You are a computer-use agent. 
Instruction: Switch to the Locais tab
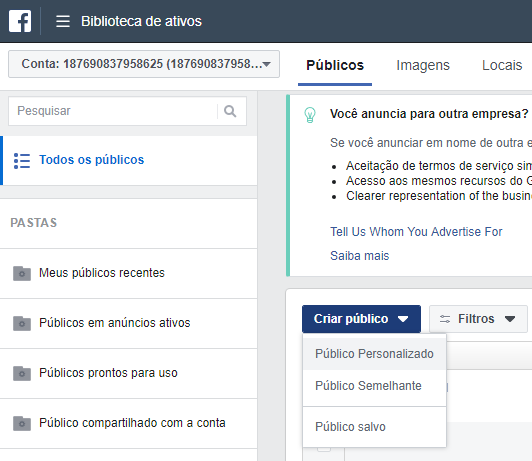click(502, 65)
